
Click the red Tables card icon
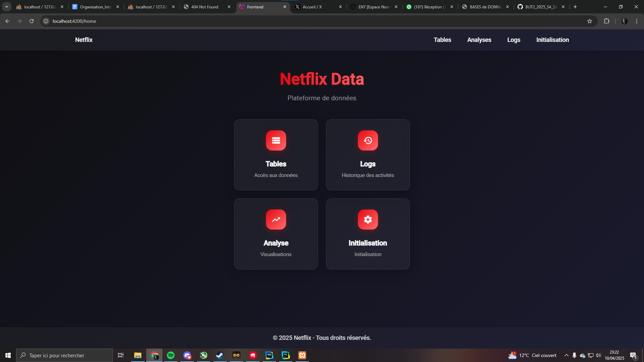pos(276,140)
